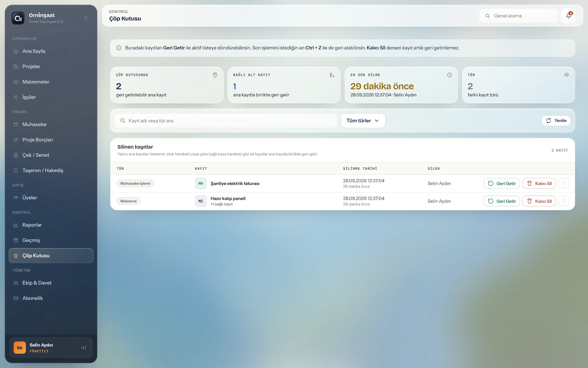The width and height of the screenshot is (588, 368).
Task: Open Proje Borçları
Action: [x=51, y=140]
